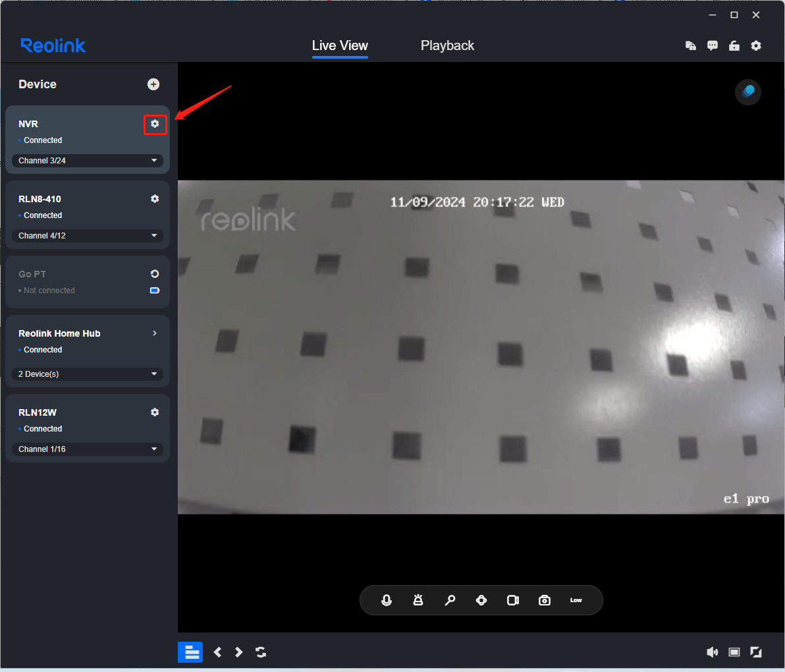Open the RLN8-410 Channel 4/12 dropdown
The image size is (785, 672).
click(x=87, y=236)
